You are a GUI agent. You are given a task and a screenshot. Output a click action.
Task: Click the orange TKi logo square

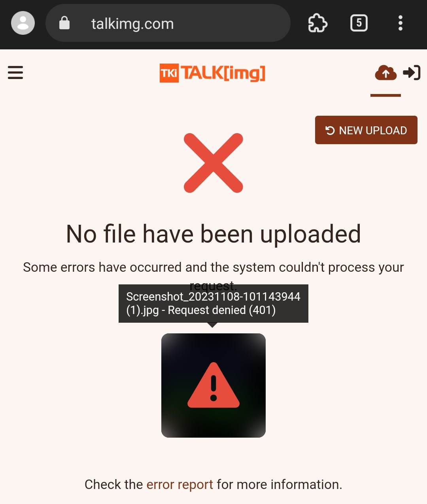pyautogui.click(x=169, y=73)
